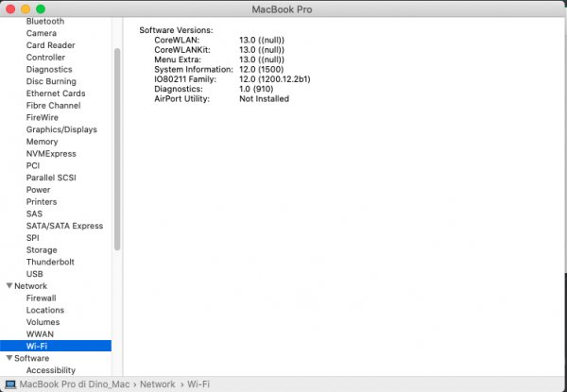Click the value '12.0 (1200.12.2b1)'
The width and height of the screenshot is (567, 392).
275,79
